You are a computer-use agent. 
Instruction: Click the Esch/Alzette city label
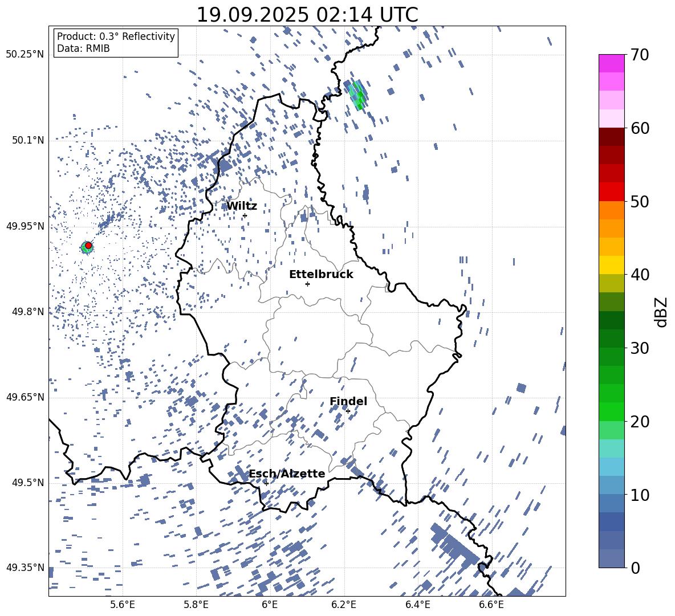(x=287, y=474)
